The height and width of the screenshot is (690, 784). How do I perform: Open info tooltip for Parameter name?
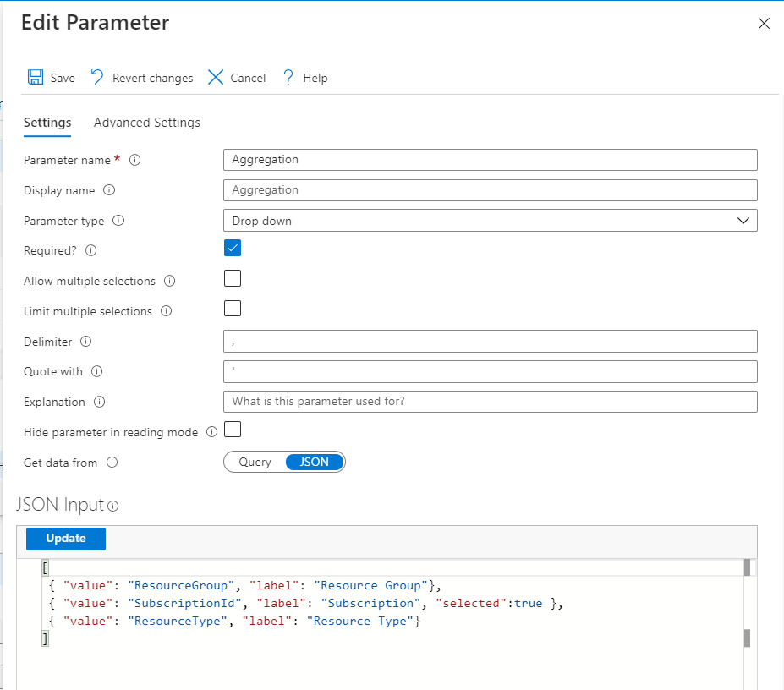click(135, 160)
